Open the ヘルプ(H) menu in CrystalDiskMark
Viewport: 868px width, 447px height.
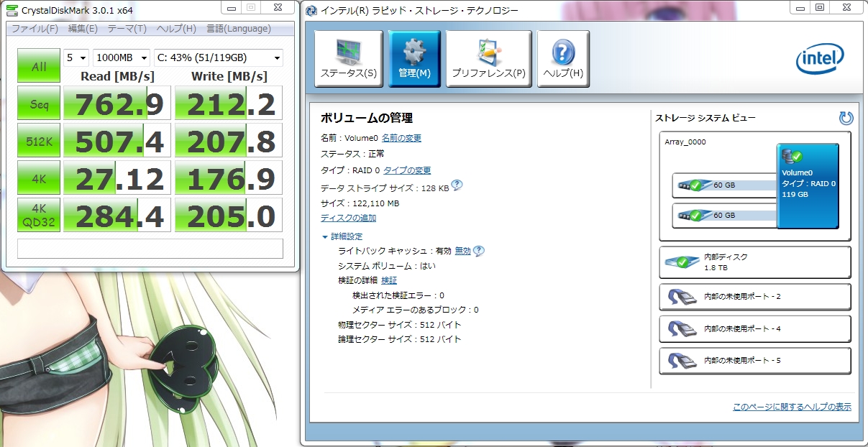(x=176, y=29)
